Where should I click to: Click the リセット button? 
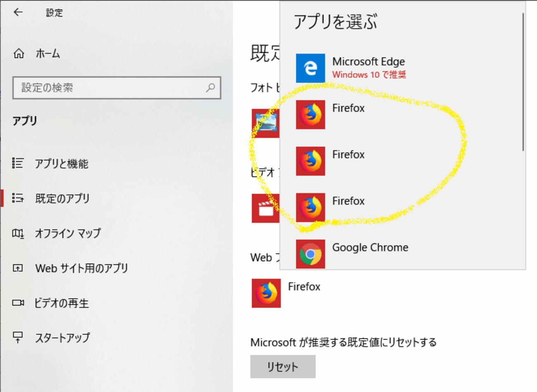pyautogui.click(x=283, y=366)
